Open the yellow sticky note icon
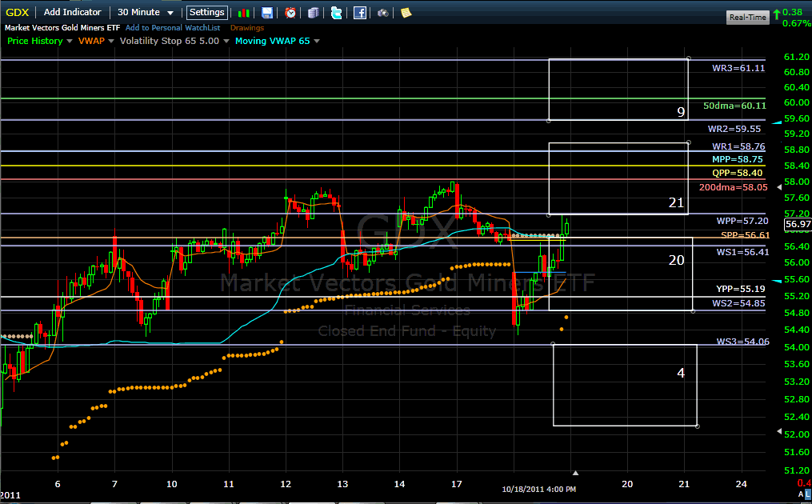 [406, 13]
